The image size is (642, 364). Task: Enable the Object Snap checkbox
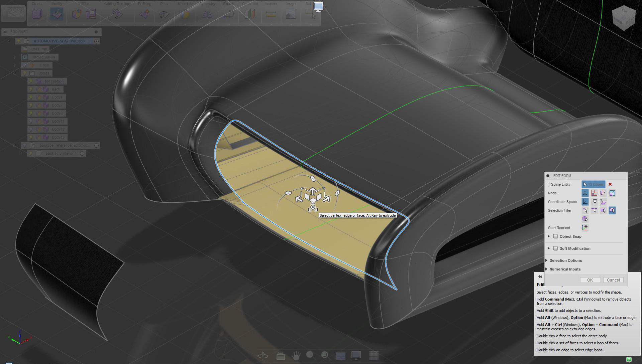click(555, 236)
